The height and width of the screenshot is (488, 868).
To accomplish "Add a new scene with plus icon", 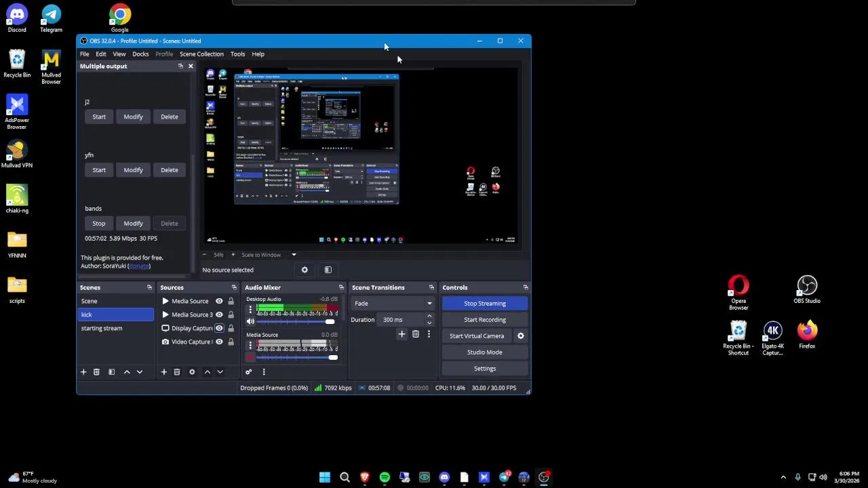I will [x=83, y=371].
